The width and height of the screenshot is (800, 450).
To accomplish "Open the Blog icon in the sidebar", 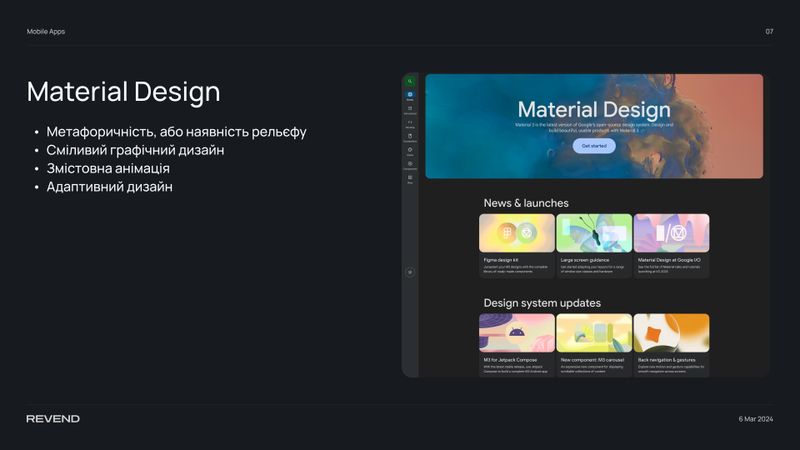I will point(410,178).
